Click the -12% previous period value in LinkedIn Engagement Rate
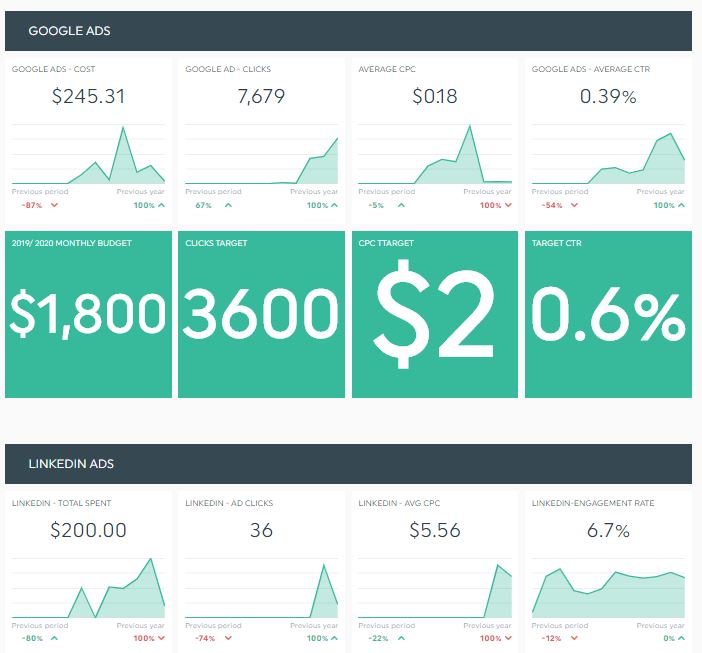 pos(551,639)
